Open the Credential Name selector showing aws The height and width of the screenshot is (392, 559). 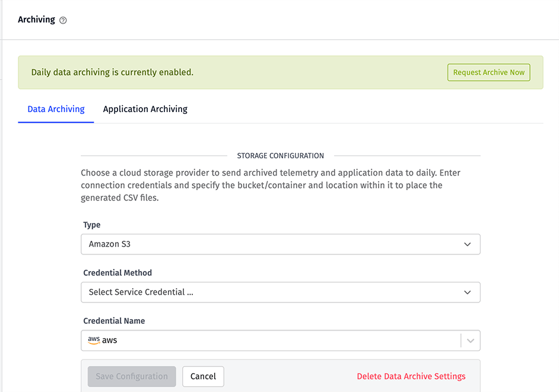click(270, 340)
